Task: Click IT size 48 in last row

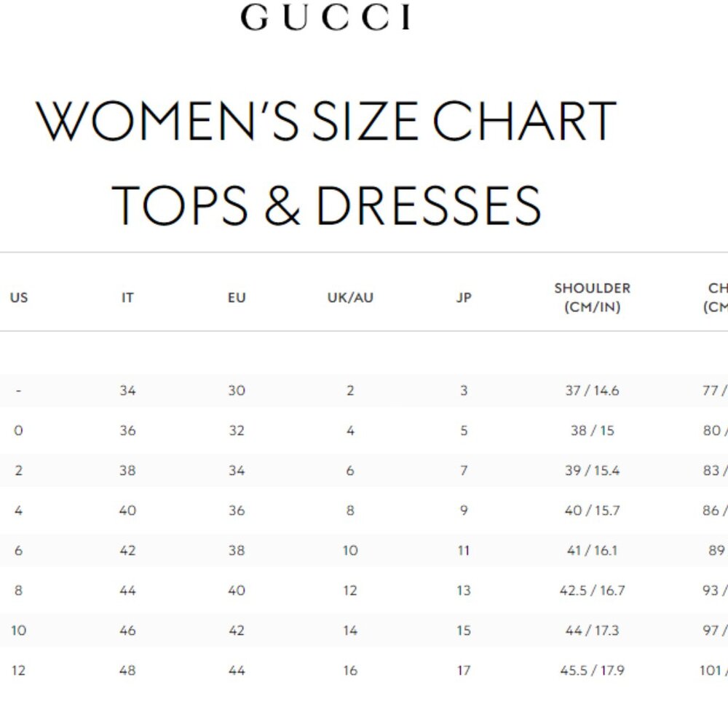Action: [x=127, y=670]
